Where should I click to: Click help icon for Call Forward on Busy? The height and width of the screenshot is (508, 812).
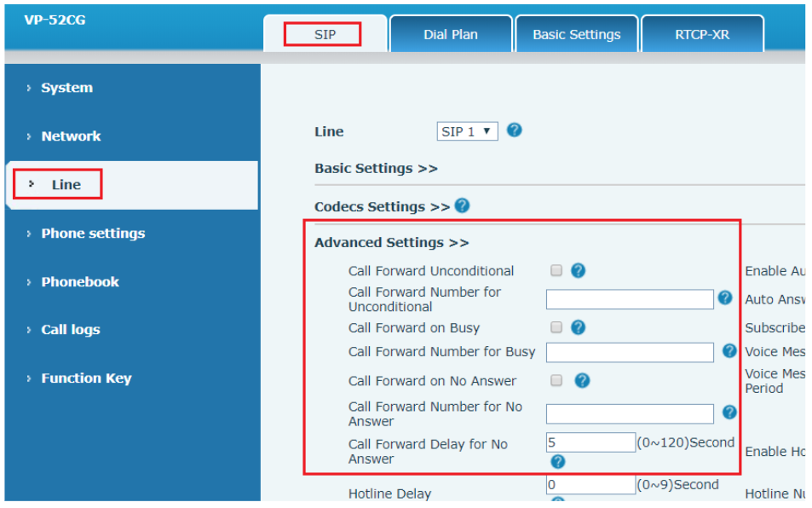(x=578, y=327)
